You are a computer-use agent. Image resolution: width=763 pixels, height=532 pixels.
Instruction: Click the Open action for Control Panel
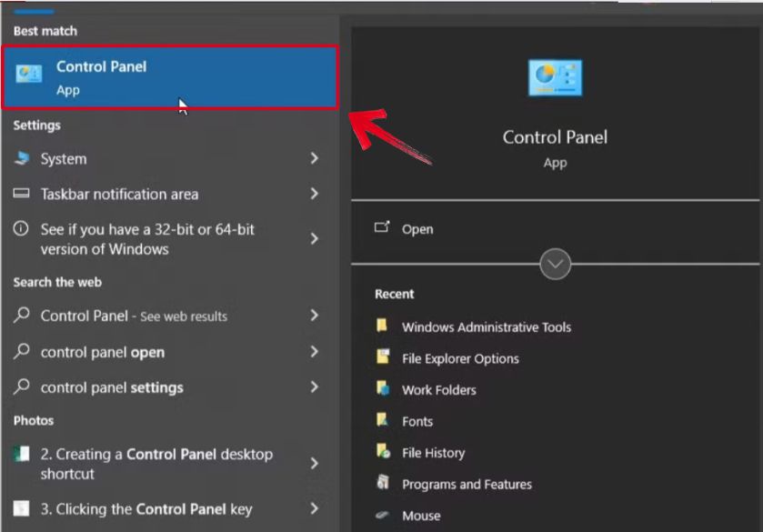417,229
